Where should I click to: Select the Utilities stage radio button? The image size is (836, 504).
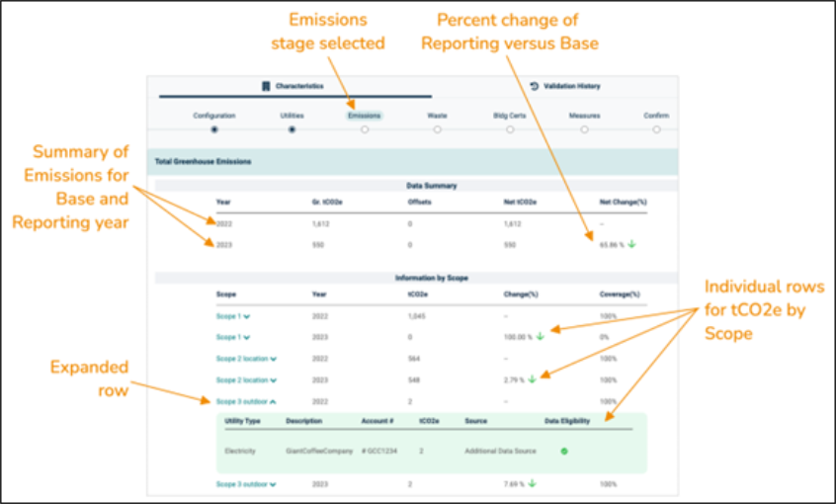pyautogui.click(x=292, y=128)
